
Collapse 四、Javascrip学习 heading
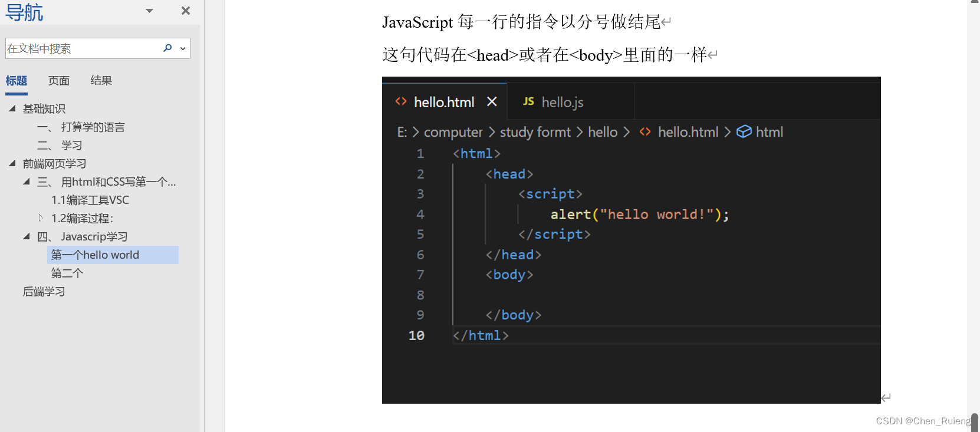tap(26, 236)
